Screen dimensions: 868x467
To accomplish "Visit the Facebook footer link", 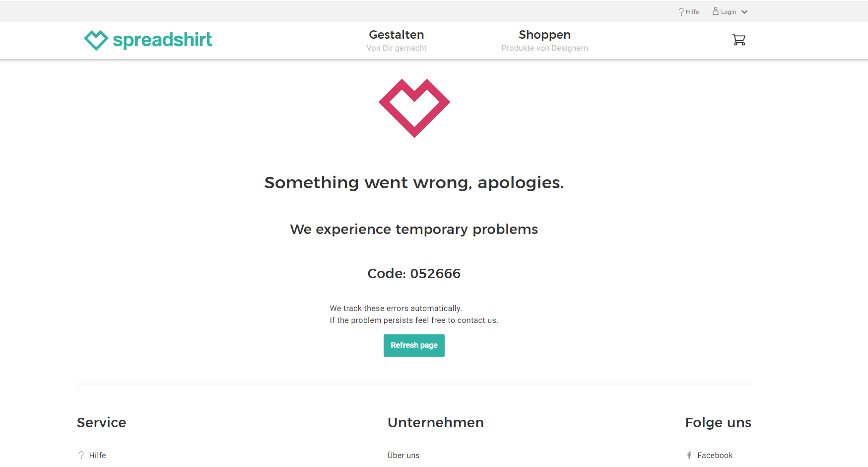I will click(x=715, y=455).
